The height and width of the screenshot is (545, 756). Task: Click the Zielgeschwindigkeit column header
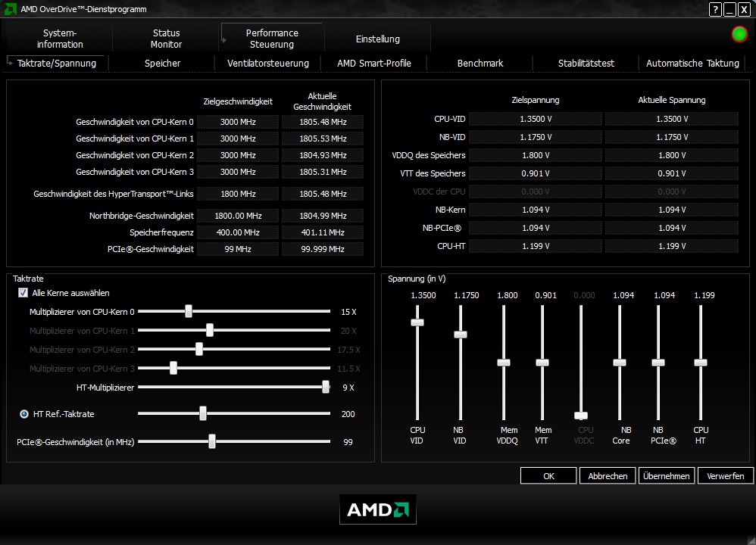[x=238, y=101]
